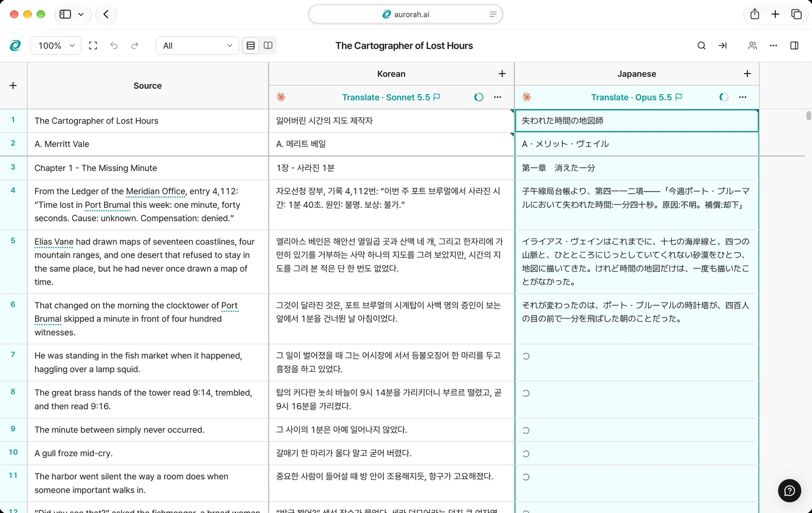Open search in document
This screenshot has height=513, width=812.
(x=702, y=46)
